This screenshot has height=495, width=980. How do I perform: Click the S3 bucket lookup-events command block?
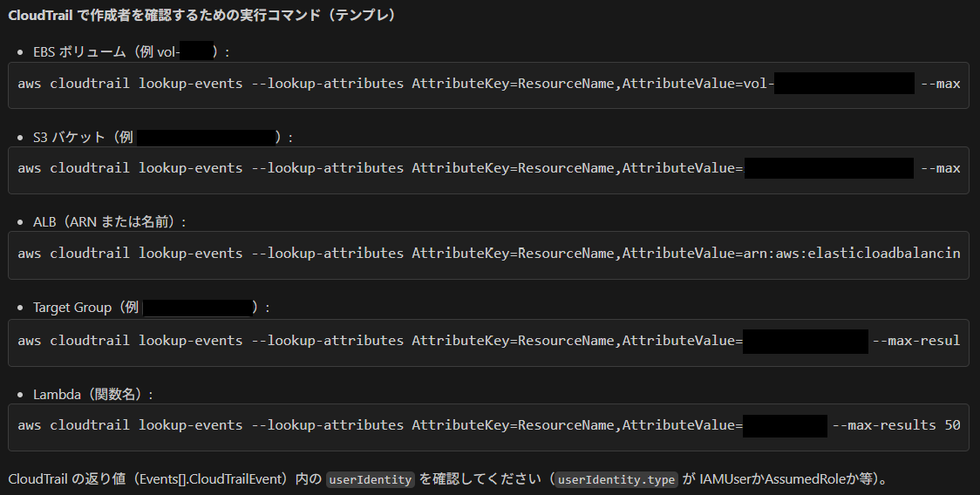coord(488,170)
